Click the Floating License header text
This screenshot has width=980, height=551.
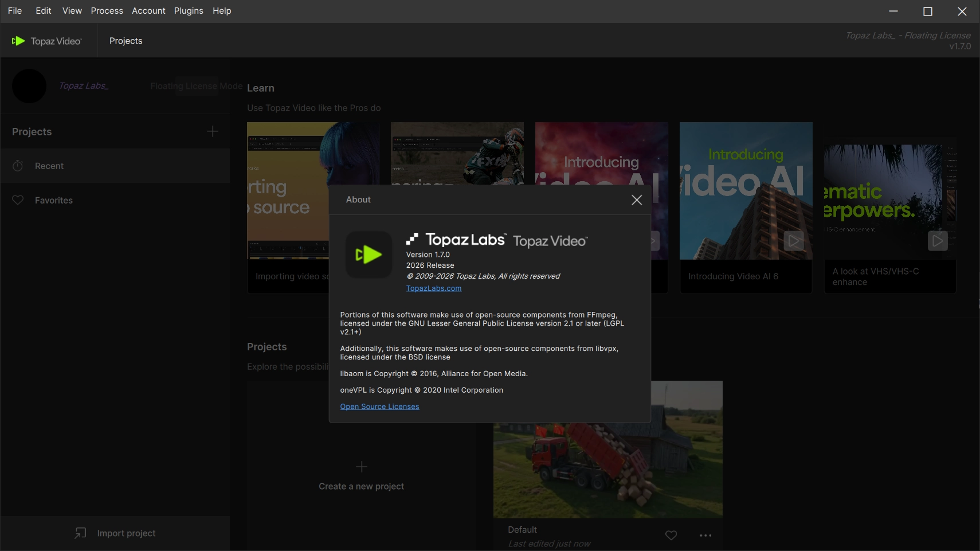pyautogui.click(x=908, y=36)
